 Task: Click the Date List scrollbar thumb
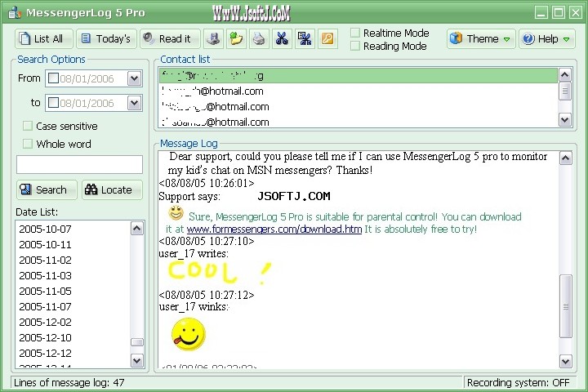(137, 342)
